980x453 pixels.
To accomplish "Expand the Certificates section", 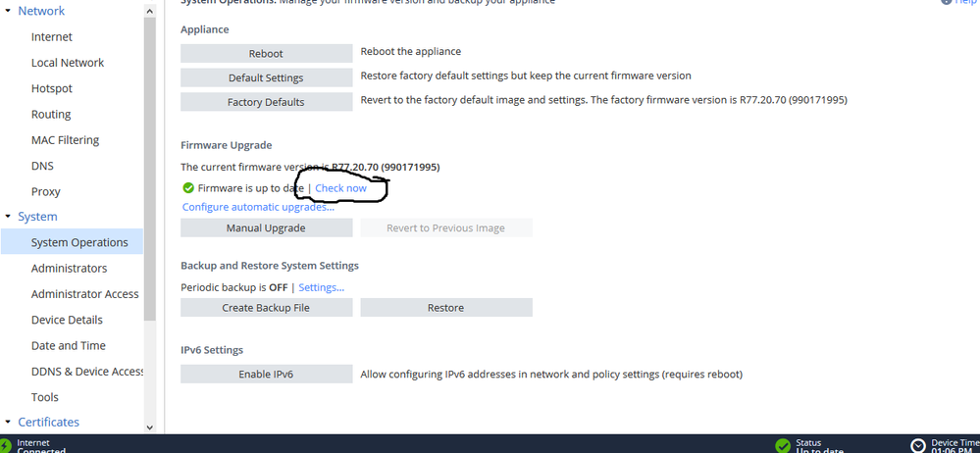I will tap(9, 423).
